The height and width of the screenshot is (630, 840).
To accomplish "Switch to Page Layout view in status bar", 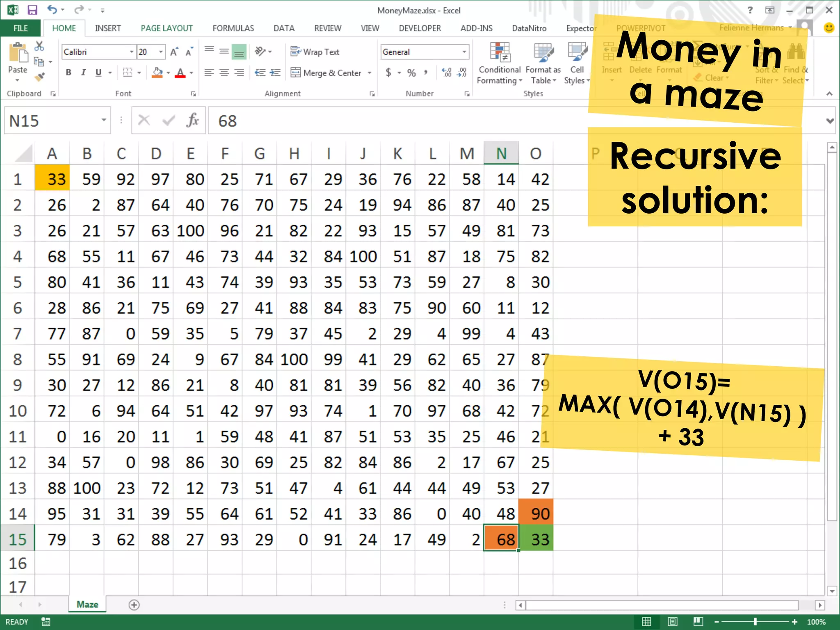I will coord(673,622).
